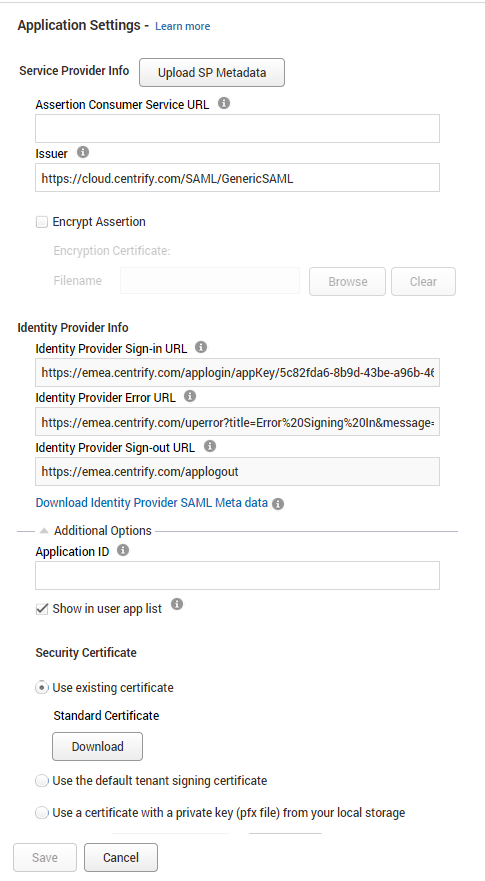Select Use the default tenant signing certificate
This screenshot has width=485, height=881.
(42, 780)
